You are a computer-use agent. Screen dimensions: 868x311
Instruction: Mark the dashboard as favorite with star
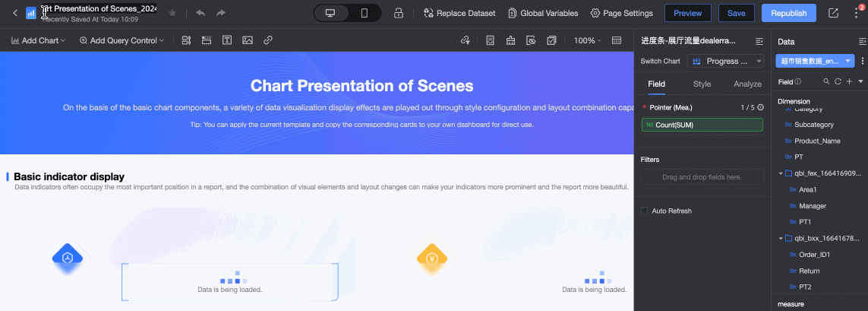point(172,13)
